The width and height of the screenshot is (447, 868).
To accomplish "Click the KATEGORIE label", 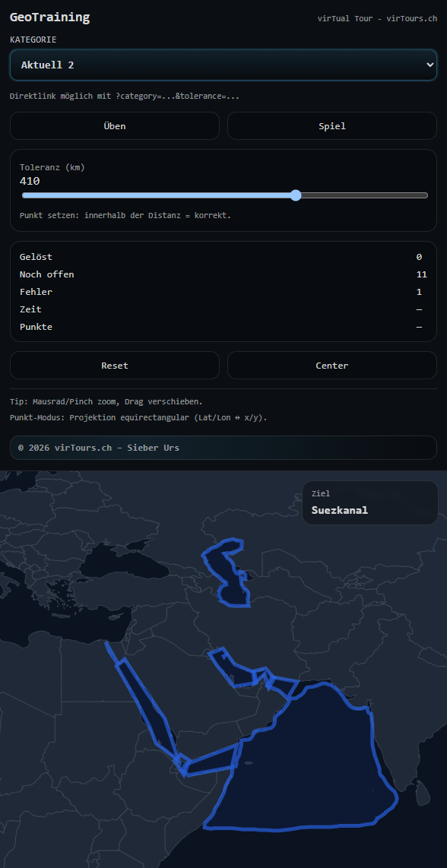I will pos(33,40).
